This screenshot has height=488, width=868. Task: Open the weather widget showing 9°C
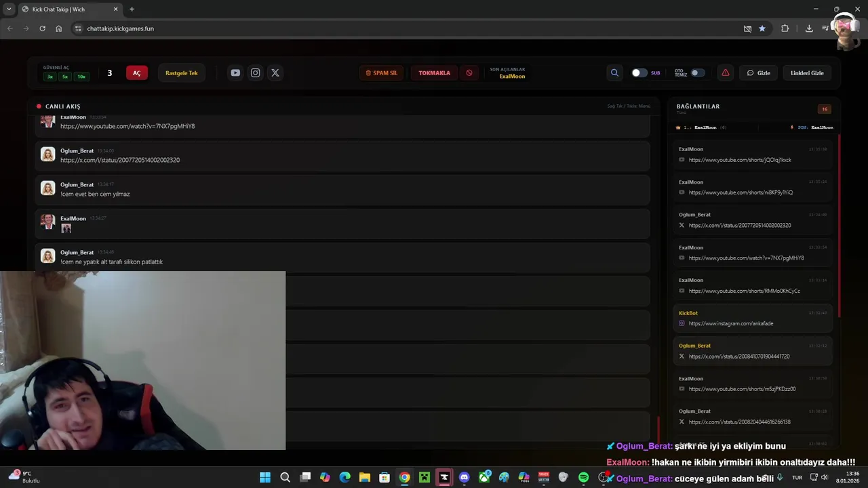coord(24,476)
